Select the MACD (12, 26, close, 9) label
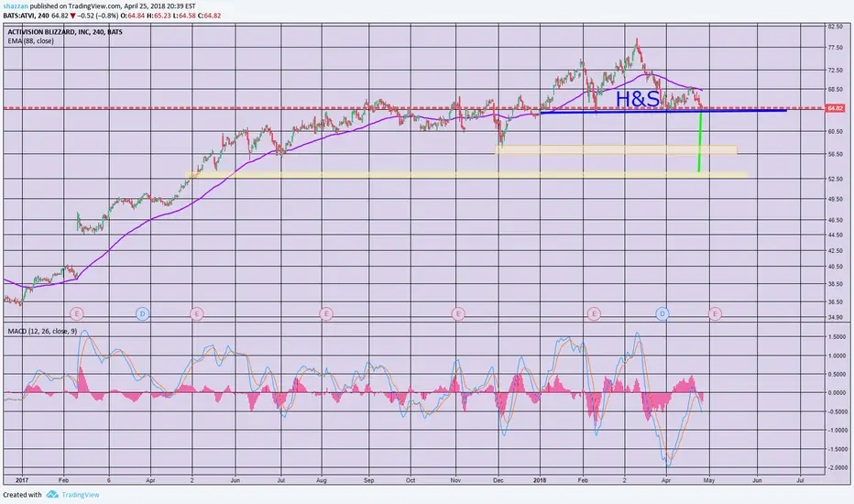 click(42, 332)
